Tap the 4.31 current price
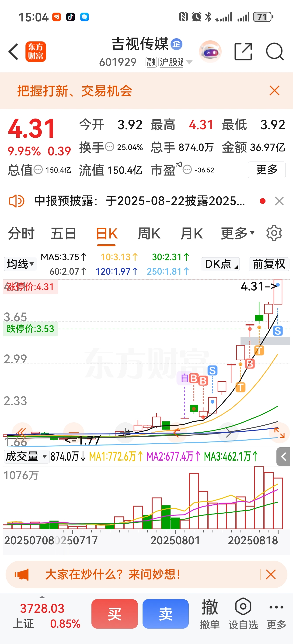This screenshot has width=293, height=644. 32,129
